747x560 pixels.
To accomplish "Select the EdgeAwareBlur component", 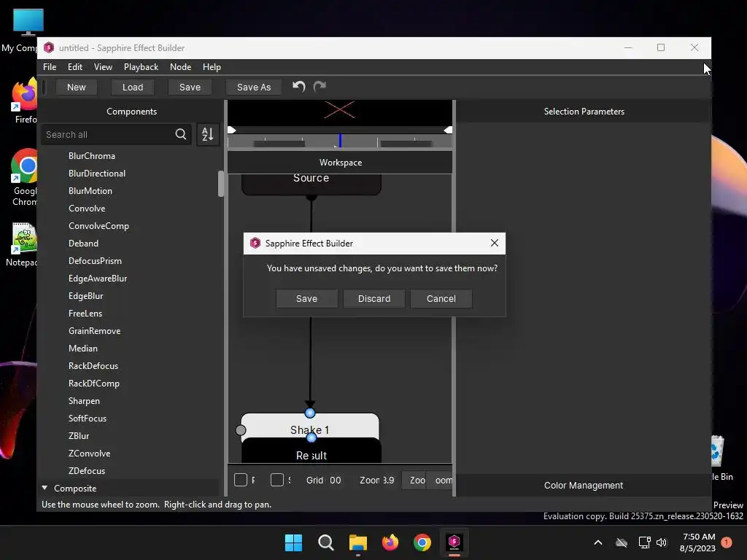I will pyautogui.click(x=98, y=279).
